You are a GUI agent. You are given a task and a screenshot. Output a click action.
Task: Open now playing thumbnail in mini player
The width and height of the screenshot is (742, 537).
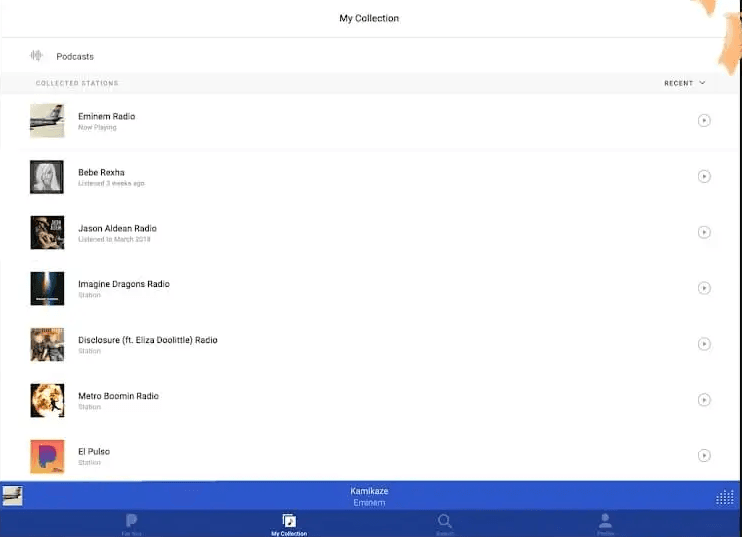[12, 496]
